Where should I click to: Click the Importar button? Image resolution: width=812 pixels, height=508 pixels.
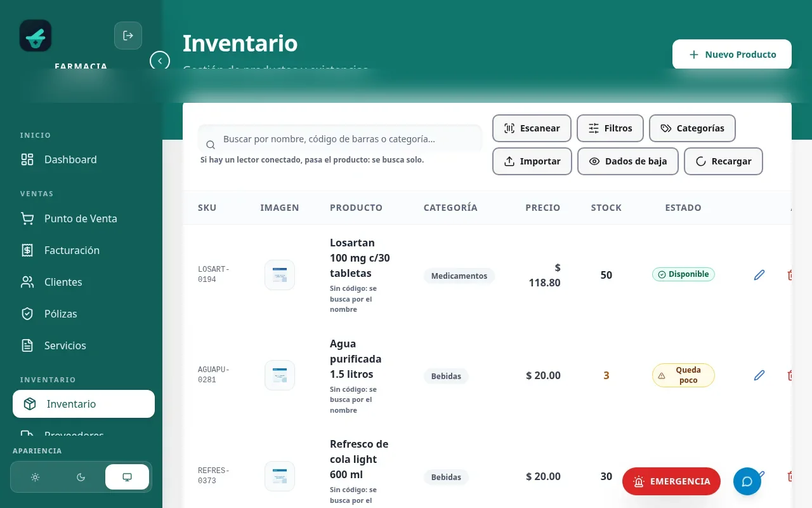532,161
